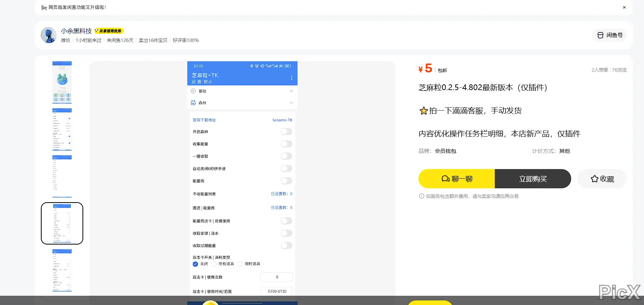Open seller avatar of 小余黑科技

[49, 35]
